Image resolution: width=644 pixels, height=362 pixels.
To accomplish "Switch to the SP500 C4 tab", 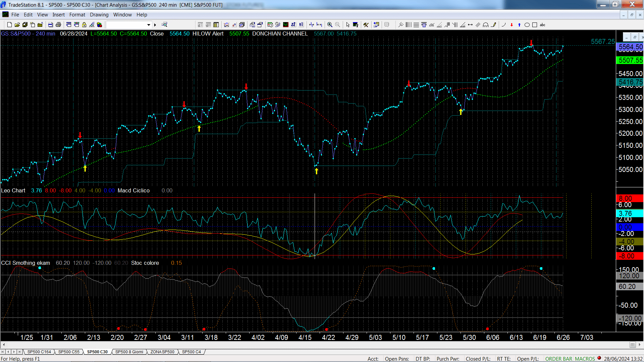I will (191, 352).
